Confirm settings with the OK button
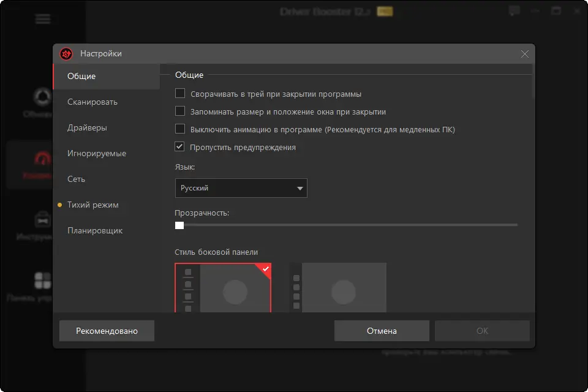The width and height of the screenshot is (588, 392). pos(482,331)
